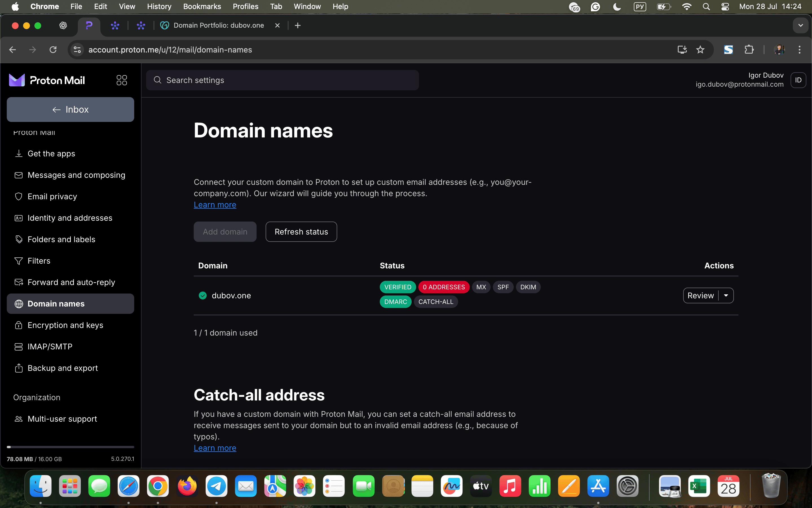Go to Filters settings

[70, 261]
